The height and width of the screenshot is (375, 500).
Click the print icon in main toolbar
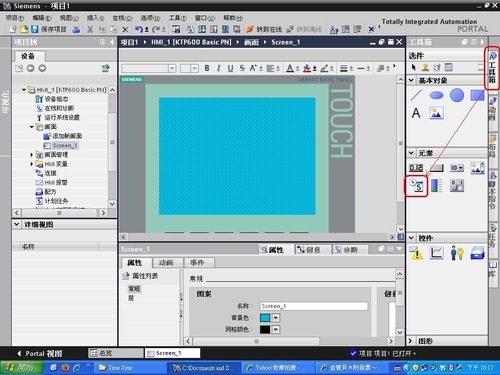(x=76, y=29)
